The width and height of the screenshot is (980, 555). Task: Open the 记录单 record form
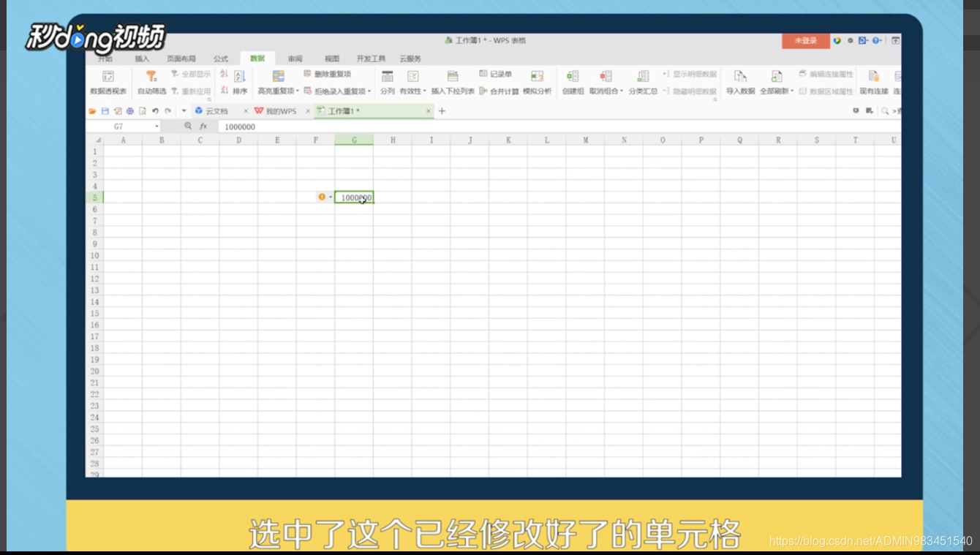[495, 75]
